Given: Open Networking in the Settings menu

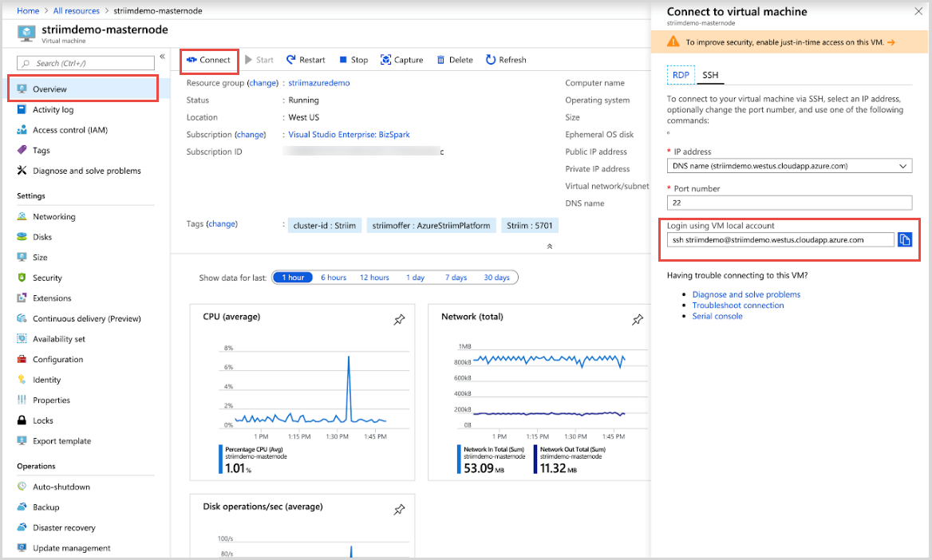Looking at the screenshot, I should point(54,217).
